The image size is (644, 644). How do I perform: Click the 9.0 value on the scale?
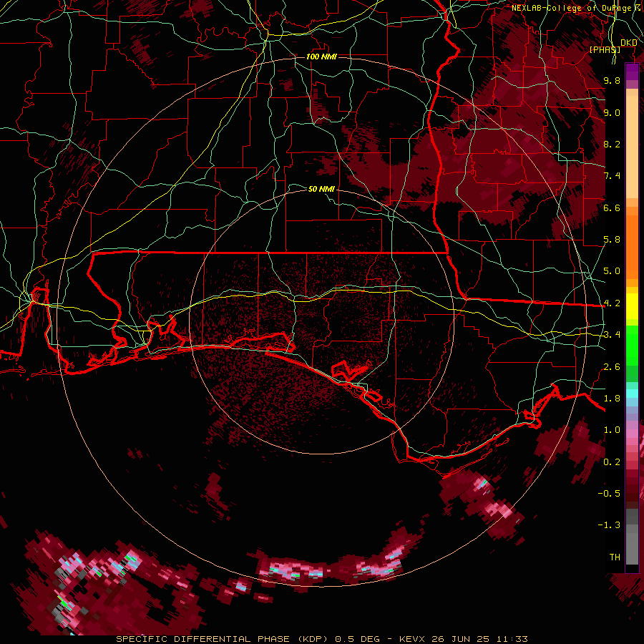point(612,112)
